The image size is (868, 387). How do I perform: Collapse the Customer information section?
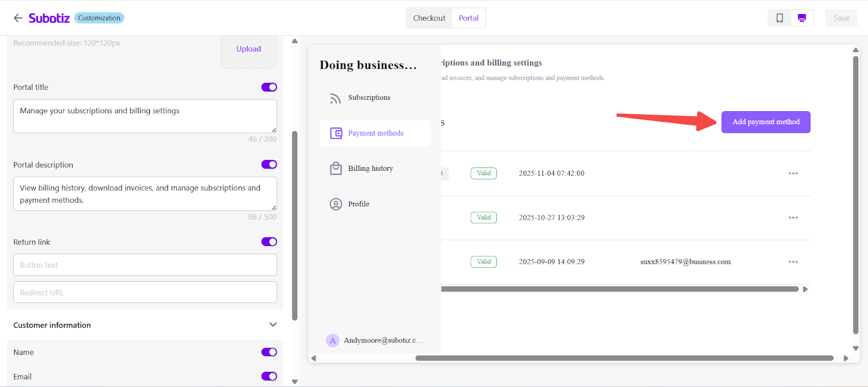273,325
